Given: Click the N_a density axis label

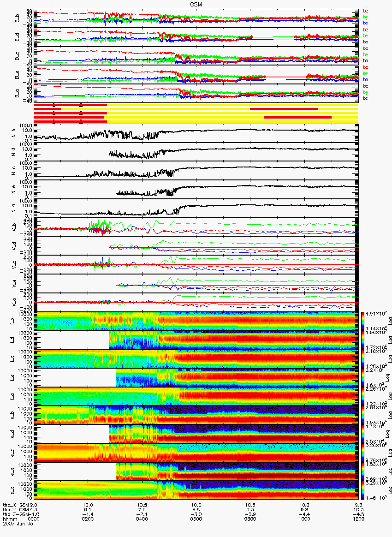Looking at the screenshot, I should coord(14,209).
